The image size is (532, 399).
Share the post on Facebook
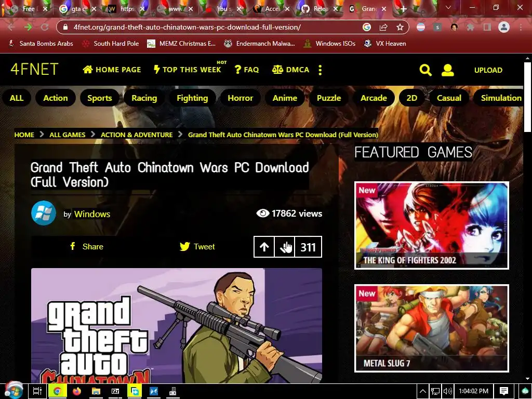pos(87,247)
